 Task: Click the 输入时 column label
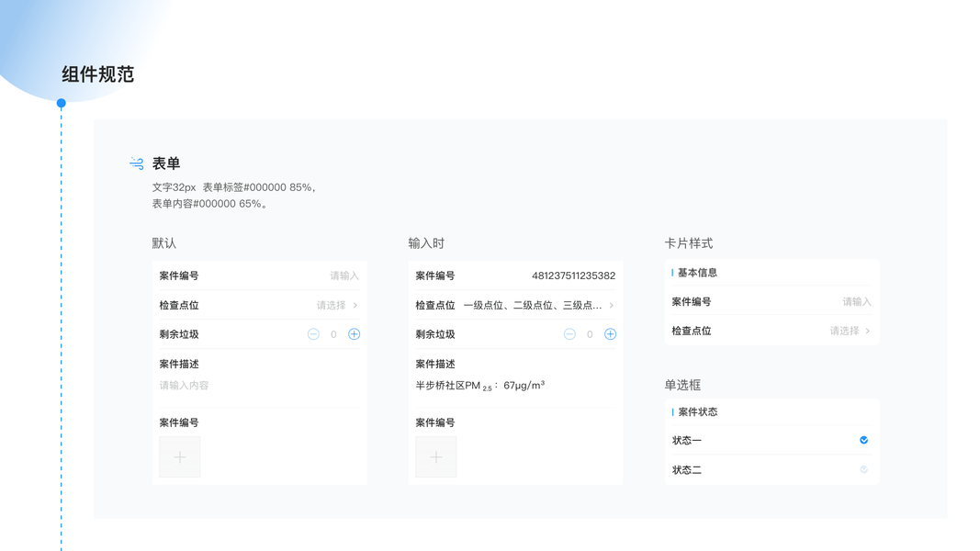click(426, 243)
